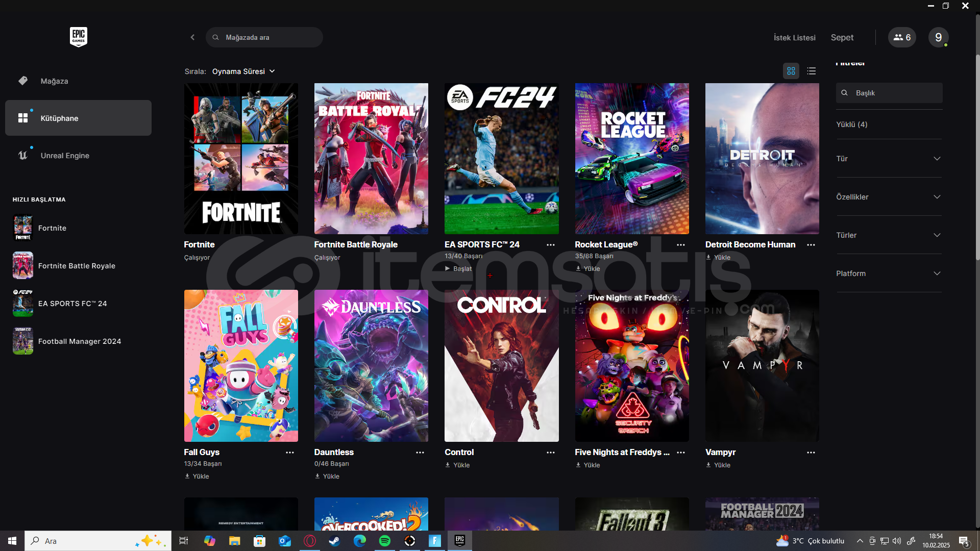Open Fortnite from the Quick Launch list
The image size is (980, 551).
pos(40,228)
